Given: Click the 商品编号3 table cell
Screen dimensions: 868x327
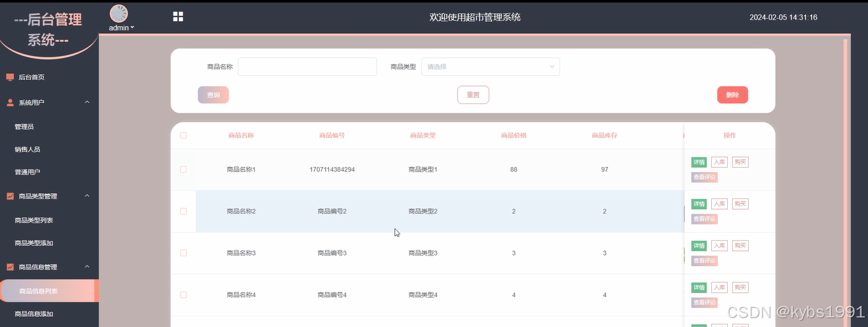Looking at the screenshot, I should (332, 253).
